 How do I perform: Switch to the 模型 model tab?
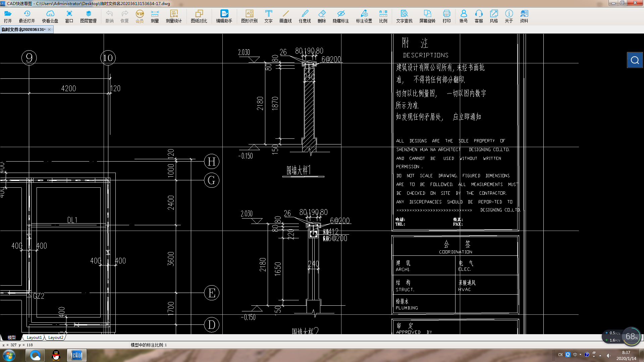pyautogui.click(x=12, y=338)
